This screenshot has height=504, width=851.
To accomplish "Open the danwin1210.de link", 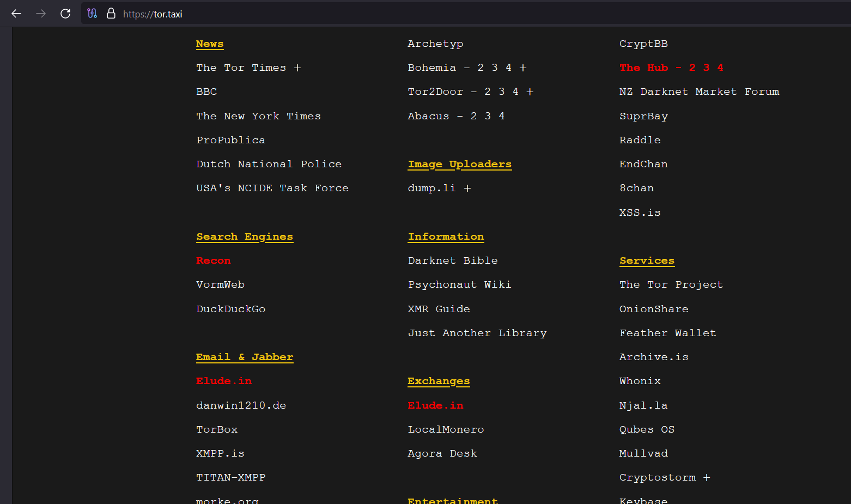I will pos(241,405).
